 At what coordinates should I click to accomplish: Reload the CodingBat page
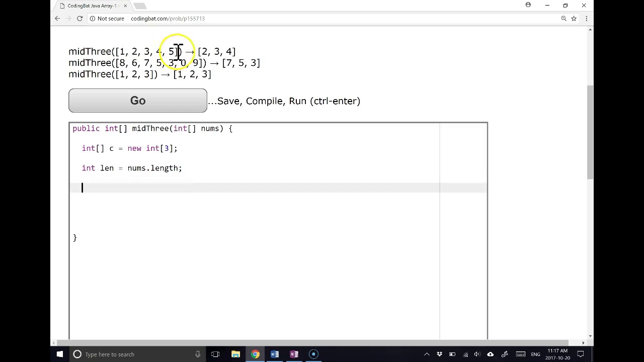pyautogui.click(x=79, y=19)
